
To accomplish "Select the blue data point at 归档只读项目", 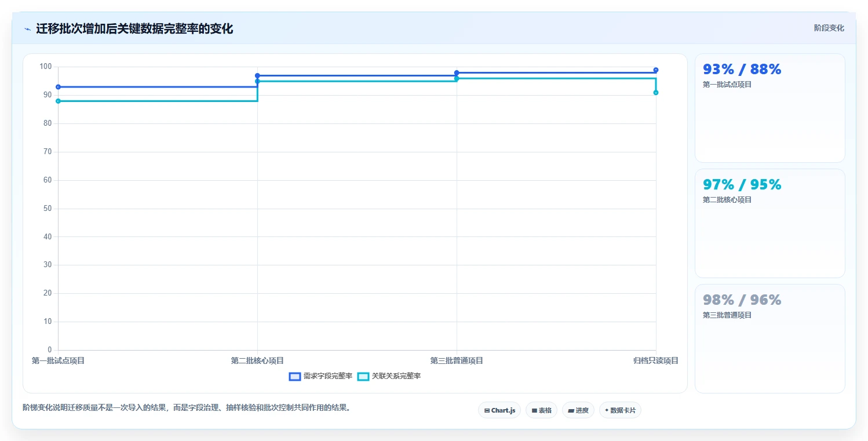I will pos(656,70).
